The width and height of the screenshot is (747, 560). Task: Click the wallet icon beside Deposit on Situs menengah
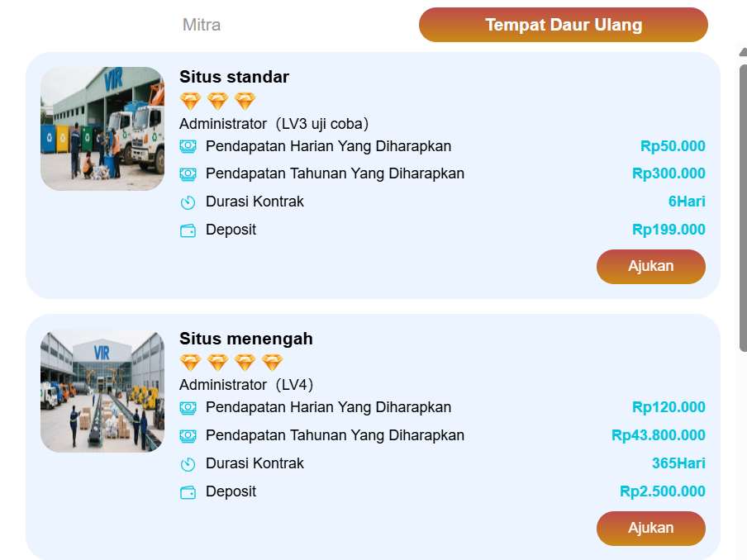click(188, 491)
